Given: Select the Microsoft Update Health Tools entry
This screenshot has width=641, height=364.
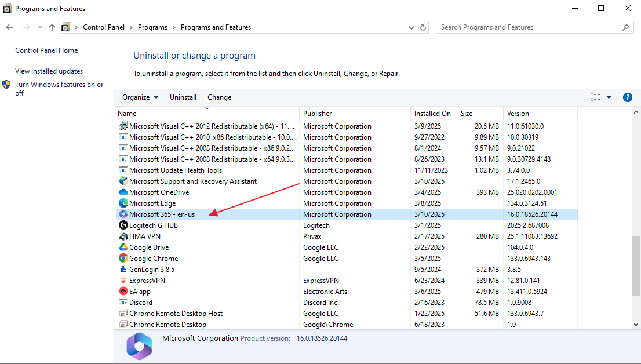Looking at the screenshot, I should pos(348,170).
